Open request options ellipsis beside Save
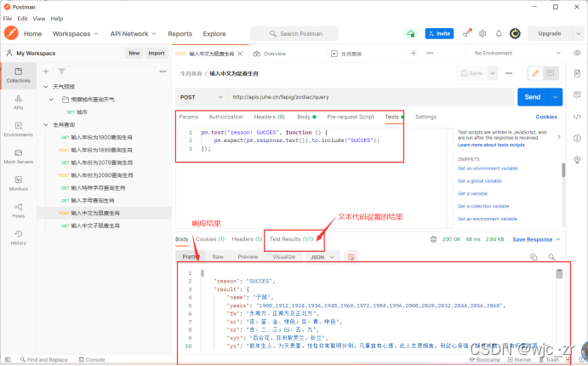588x366 pixels. [509, 73]
